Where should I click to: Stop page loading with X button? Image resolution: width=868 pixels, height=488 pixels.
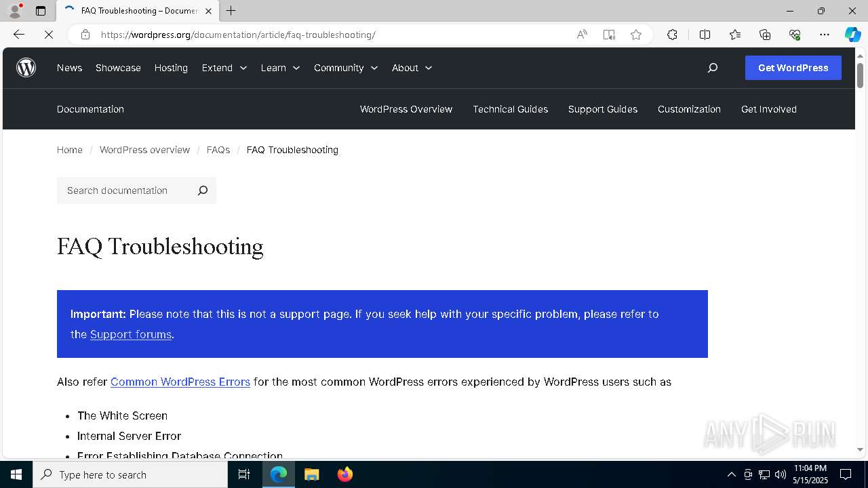point(49,35)
